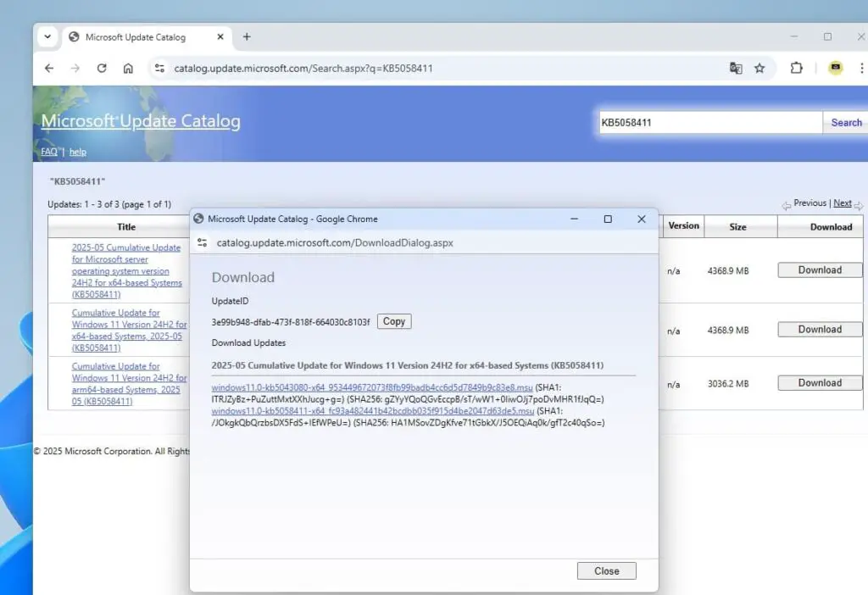Reload the page with the refresh icon

click(x=102, y=69)
